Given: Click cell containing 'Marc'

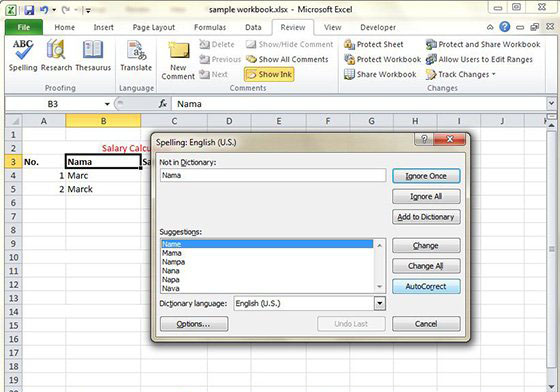Looking at the screenshot, I should click(x=103, y=176).
